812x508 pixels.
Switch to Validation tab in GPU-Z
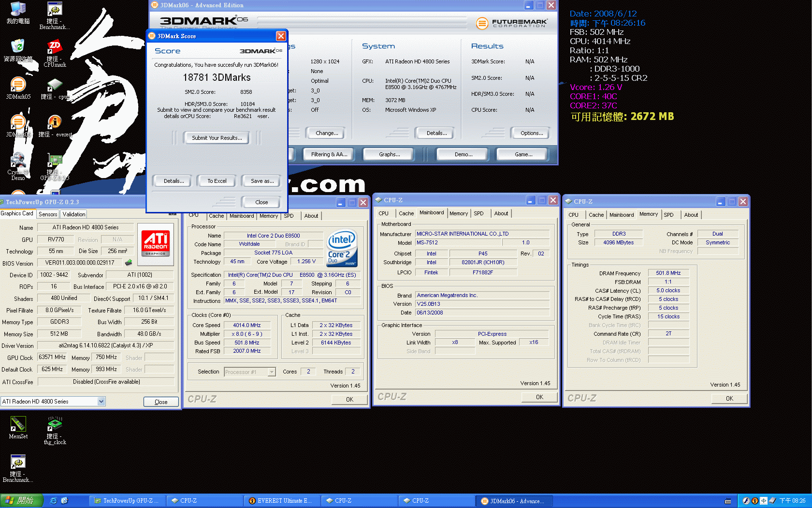click(x=74, y=214)
